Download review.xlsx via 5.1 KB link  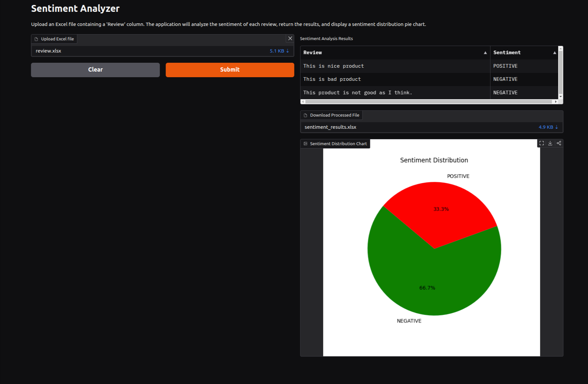pyautogui.click(x=279, y=51)
